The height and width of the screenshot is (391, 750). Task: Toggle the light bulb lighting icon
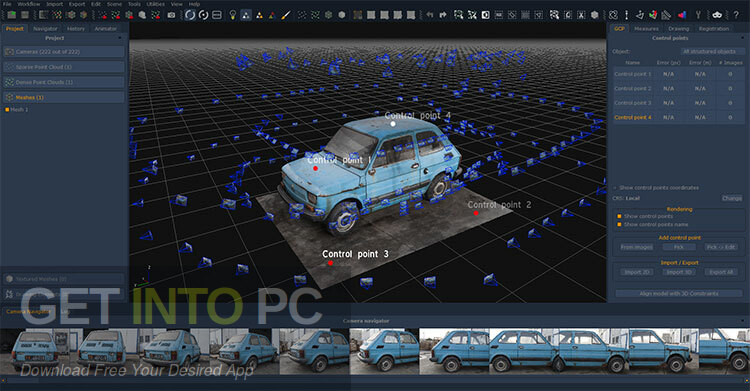click(232, 15)
